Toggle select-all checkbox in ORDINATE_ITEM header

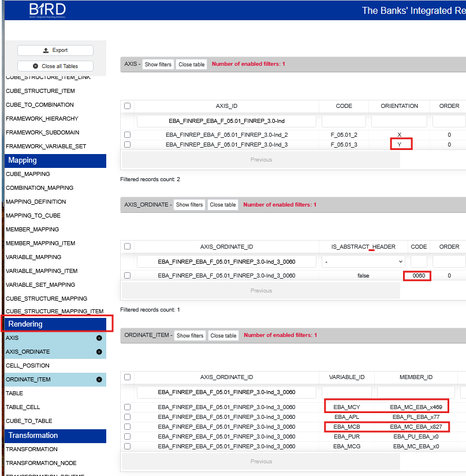tap(127, 377)
